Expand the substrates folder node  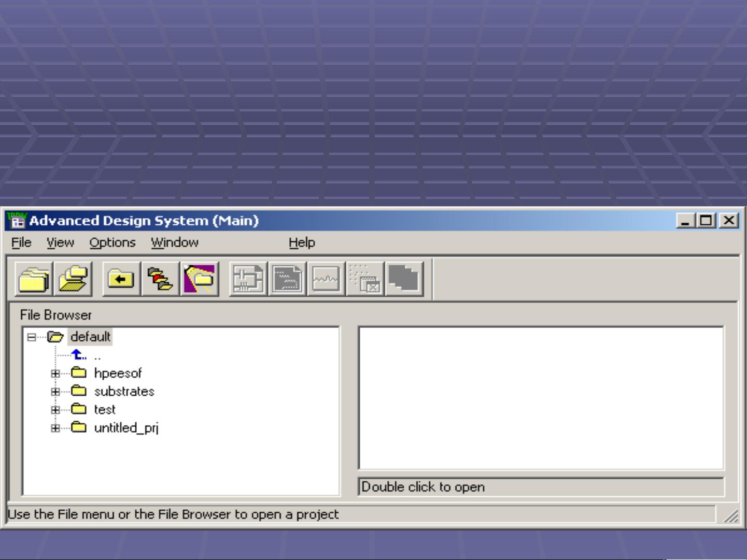[x=55, y=392]
